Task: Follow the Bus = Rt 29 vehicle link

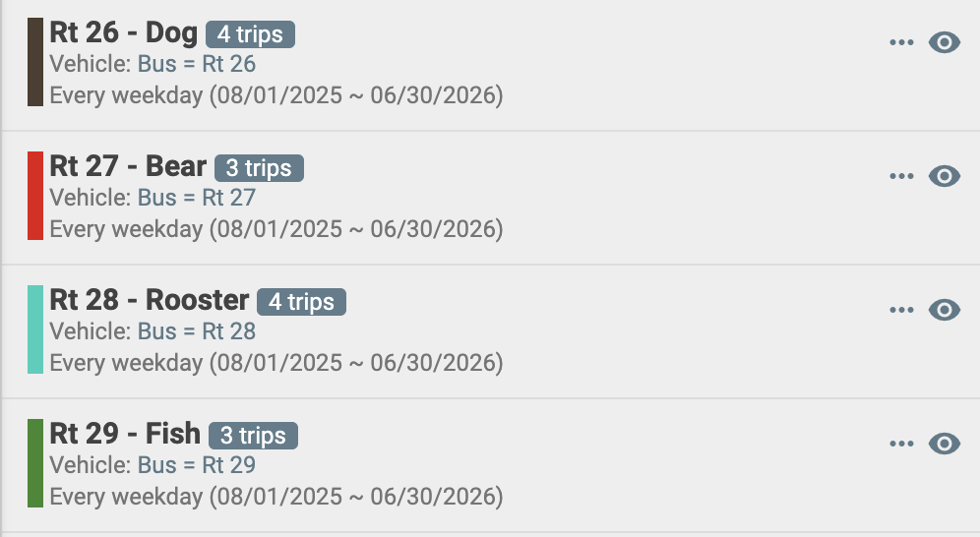Action: [x=196, y=465]
